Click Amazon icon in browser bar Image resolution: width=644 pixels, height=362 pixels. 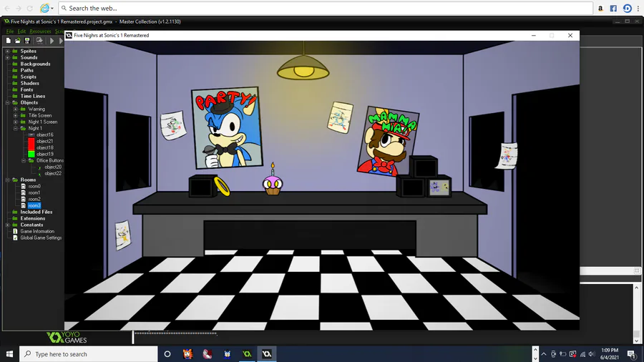click(600, 8)
